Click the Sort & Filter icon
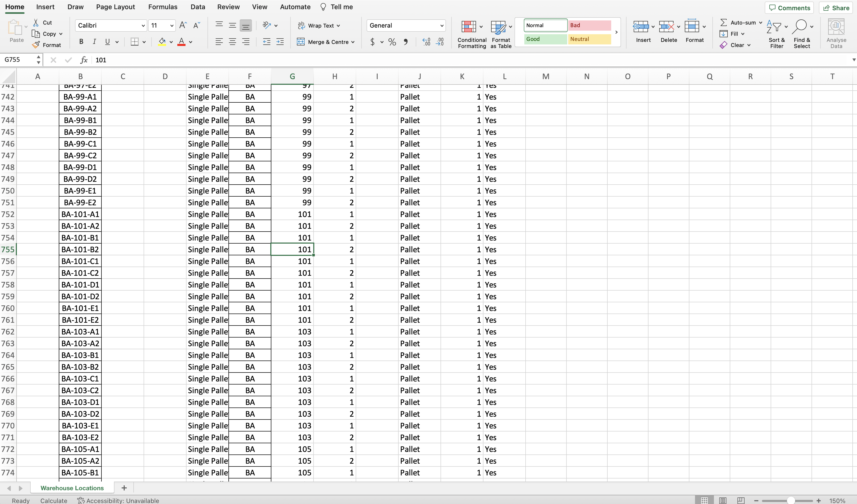This screenshot has width=857, height=504. [773, 27]
